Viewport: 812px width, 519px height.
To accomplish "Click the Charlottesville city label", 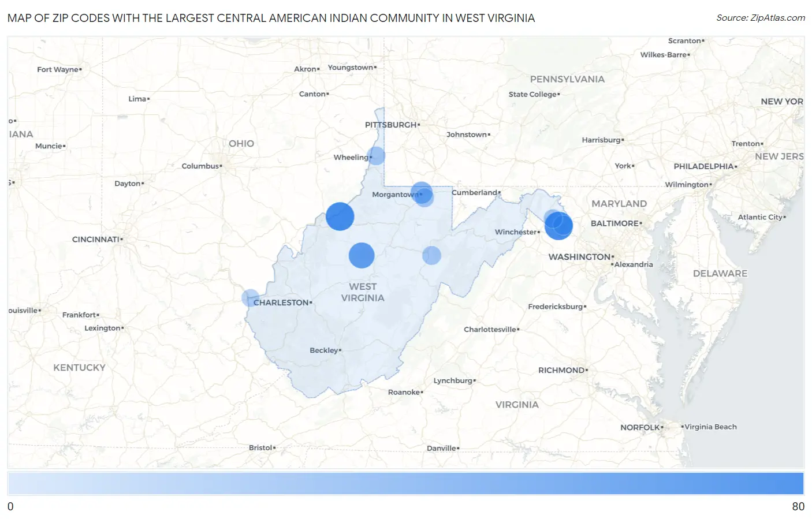I will [490, 330].
